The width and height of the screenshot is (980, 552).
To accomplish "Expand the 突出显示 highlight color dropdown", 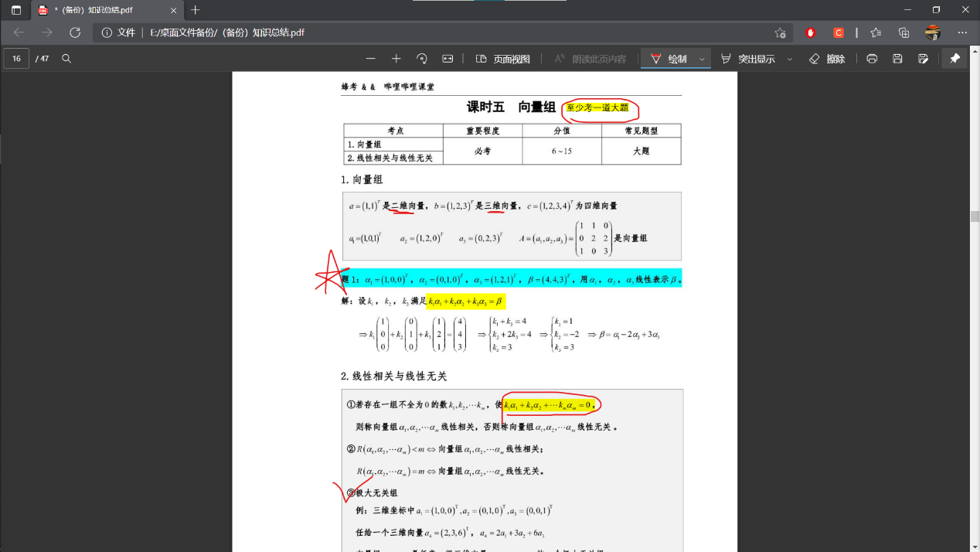I will 790,59.
